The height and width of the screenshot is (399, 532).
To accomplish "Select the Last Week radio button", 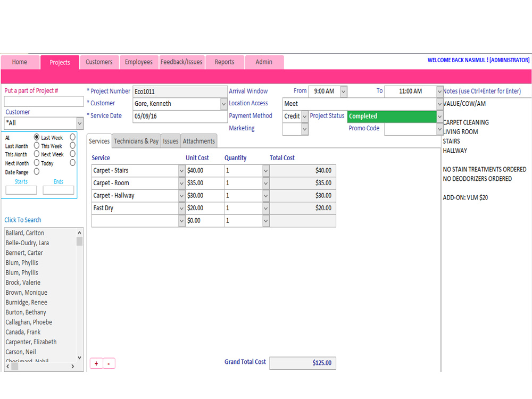I will (x=72, y=137).
